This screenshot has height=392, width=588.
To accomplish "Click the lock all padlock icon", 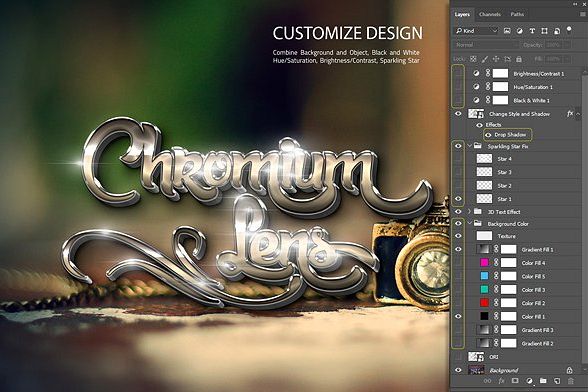I will [x=519, y=59].
